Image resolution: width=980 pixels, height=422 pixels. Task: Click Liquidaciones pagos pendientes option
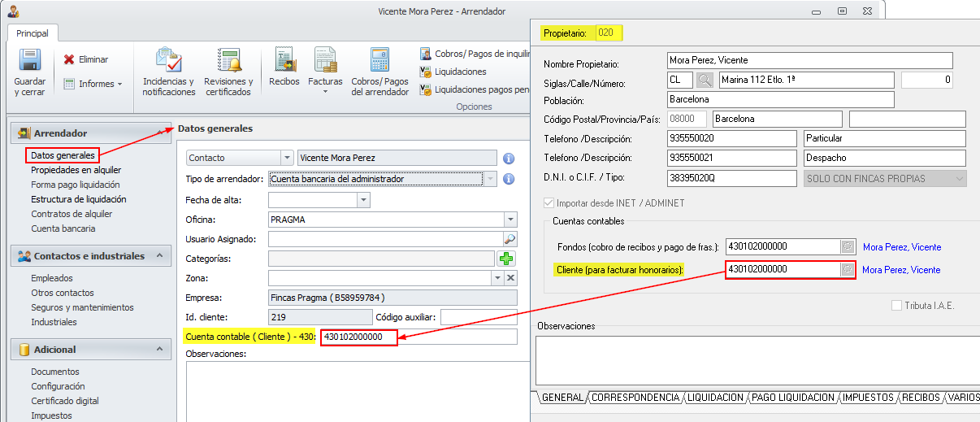pyautogui.click(x=475, y=89)
